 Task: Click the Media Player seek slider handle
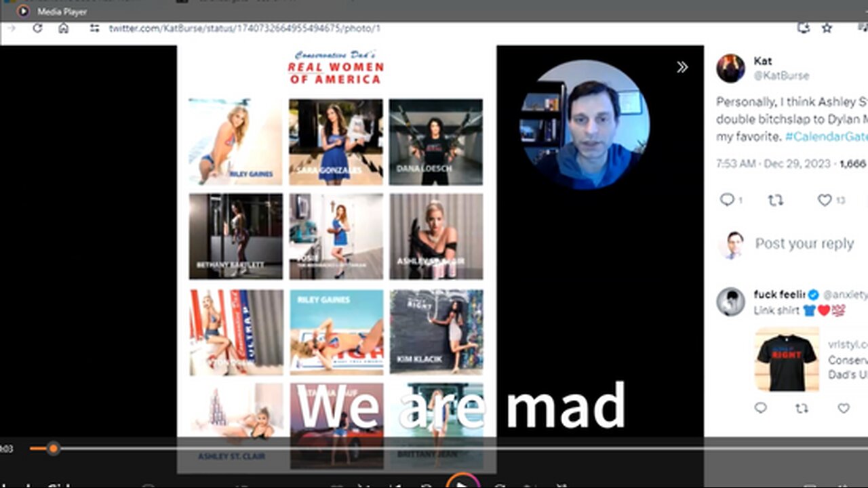coord(53,448)
